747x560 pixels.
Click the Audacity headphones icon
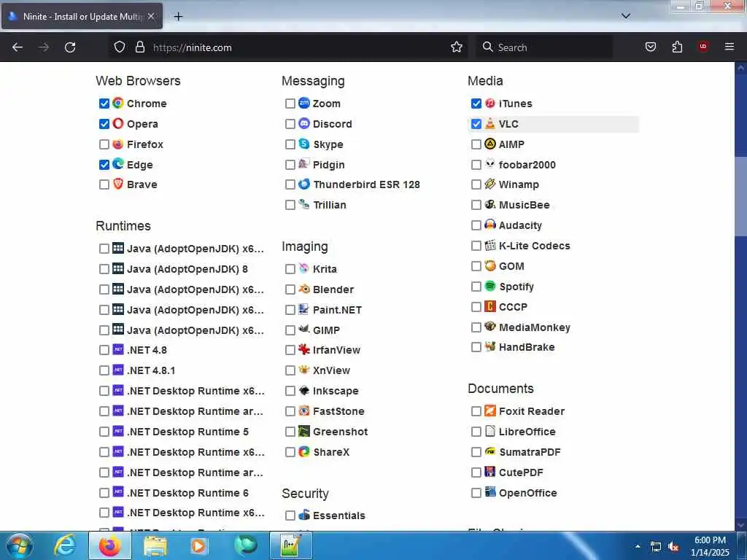(x=489, y=225)
